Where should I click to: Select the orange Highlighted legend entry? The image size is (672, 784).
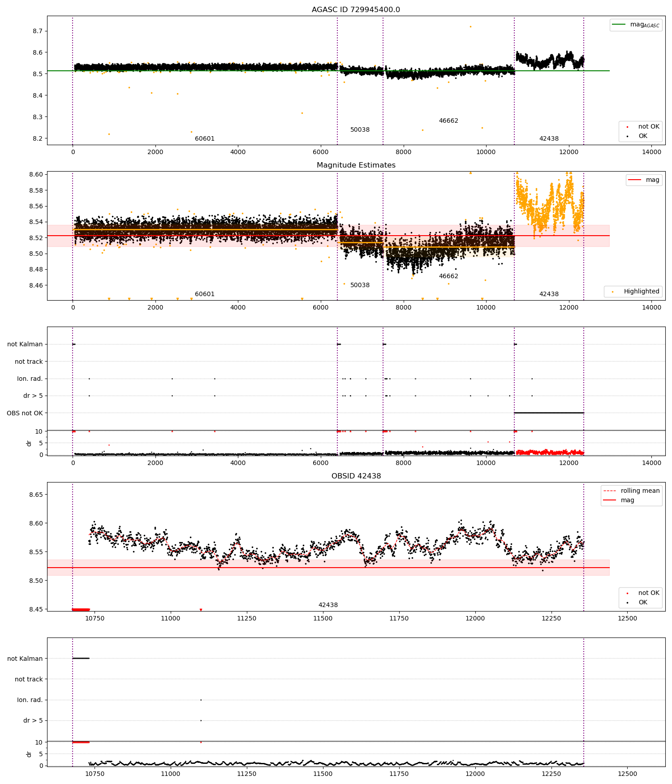(x=633, y=291)
